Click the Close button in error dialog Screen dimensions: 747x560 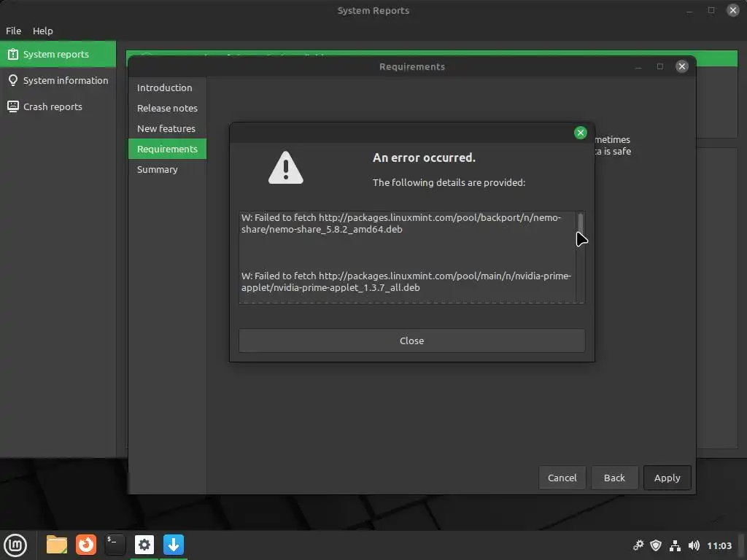pyautogui.click(x=411, y=341)
